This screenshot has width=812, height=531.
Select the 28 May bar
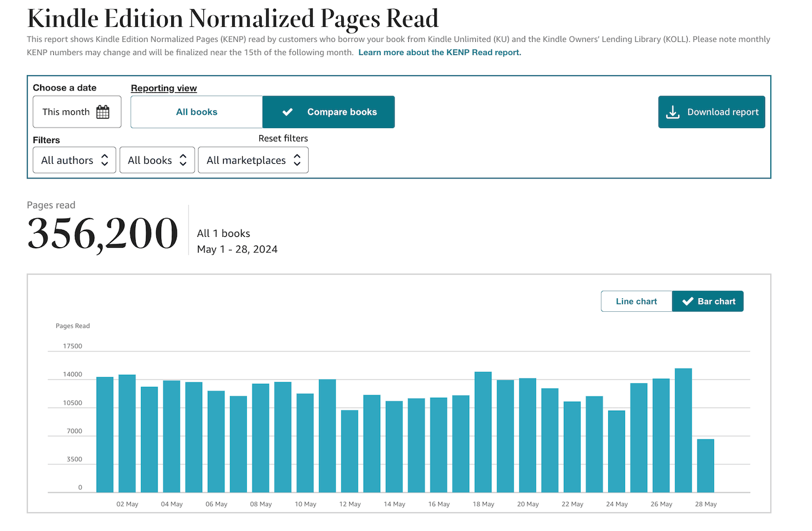coord(705,466)
